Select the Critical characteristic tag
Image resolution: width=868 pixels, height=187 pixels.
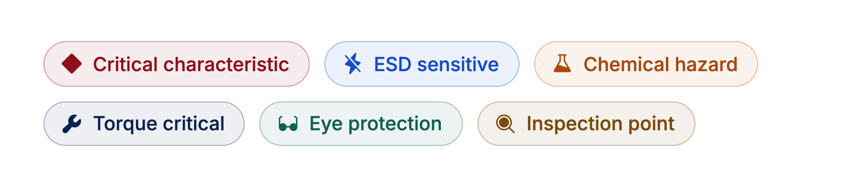coord(176,64)
